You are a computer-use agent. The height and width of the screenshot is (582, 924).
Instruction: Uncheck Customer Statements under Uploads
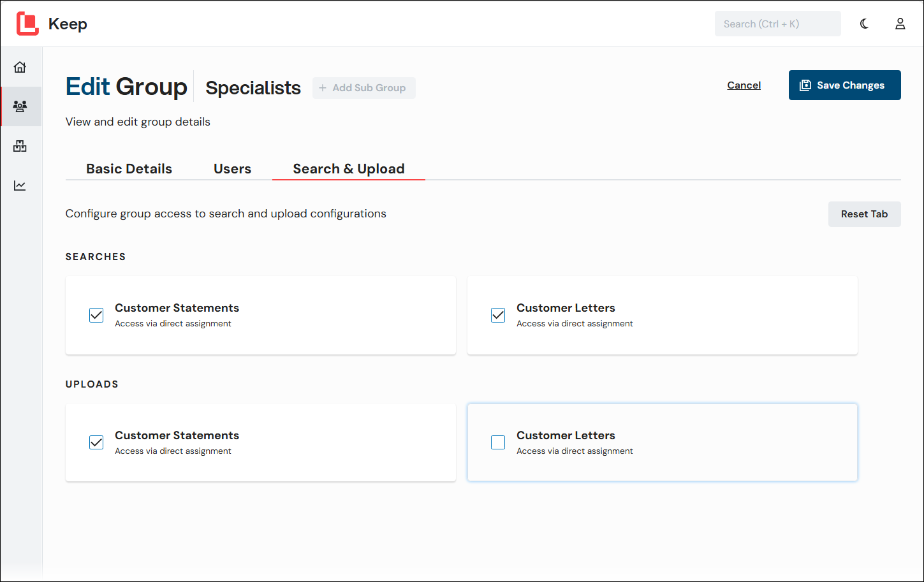(96, 442)
